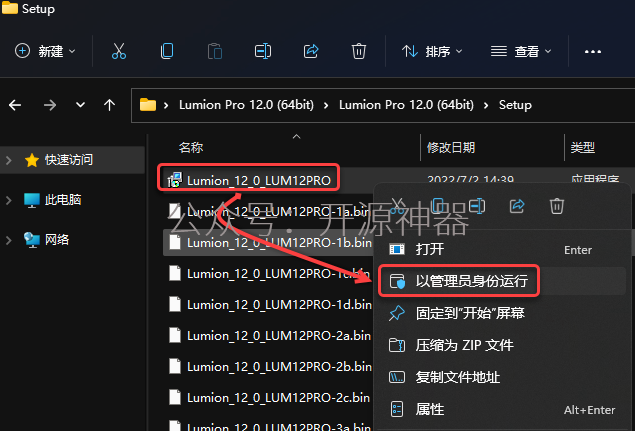The width and height of the screenshot is (635, 431).
Task: Select Lumion_12_0_LUM12PRO-2c.bin file
Action: [279, 398]
